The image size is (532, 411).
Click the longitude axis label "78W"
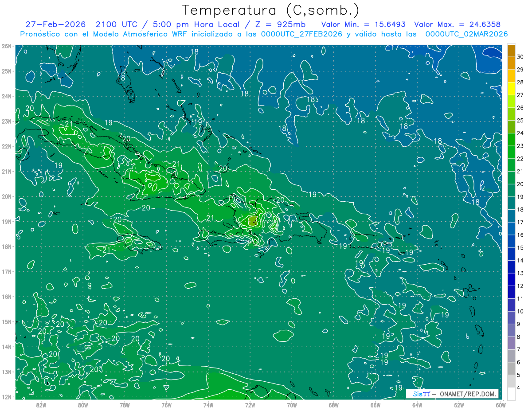125,404
